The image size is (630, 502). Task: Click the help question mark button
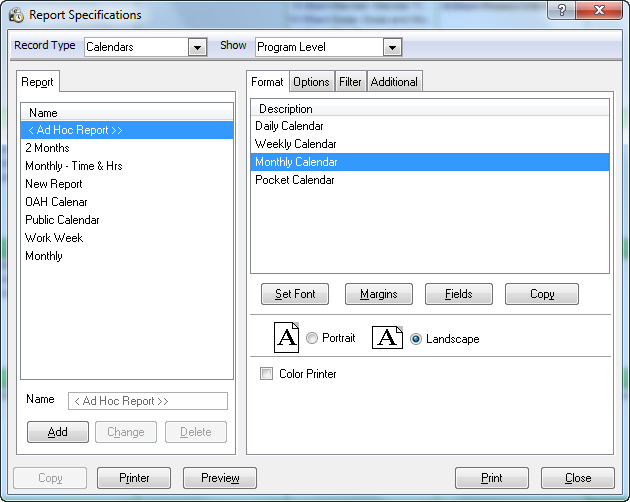[561, 10]
